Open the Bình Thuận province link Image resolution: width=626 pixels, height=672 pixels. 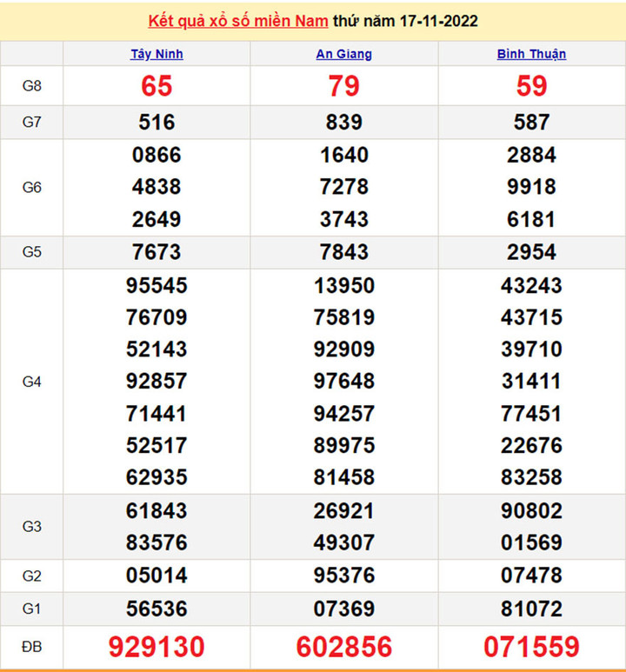coord(531,54)
